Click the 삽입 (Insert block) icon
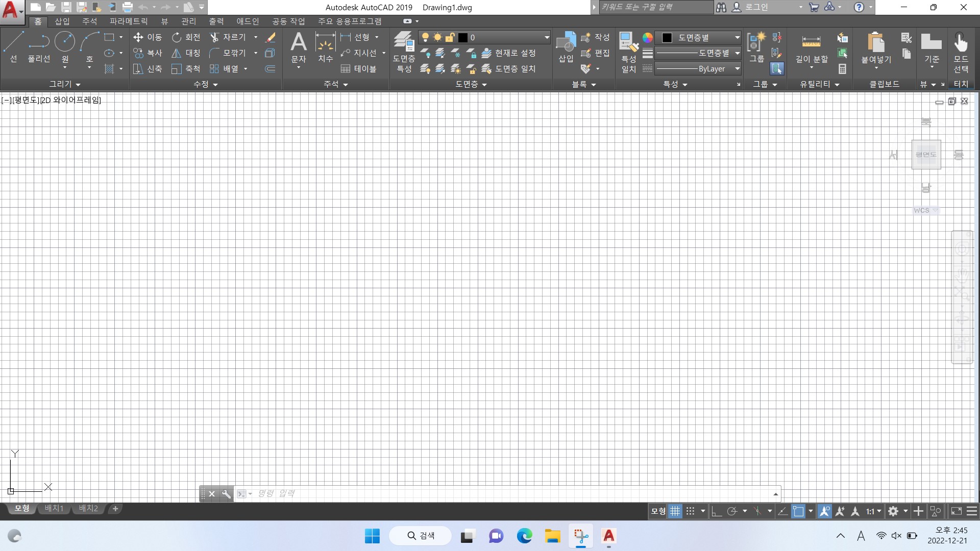This screenshot has width=980, height=551. click(x=566, y=47)
